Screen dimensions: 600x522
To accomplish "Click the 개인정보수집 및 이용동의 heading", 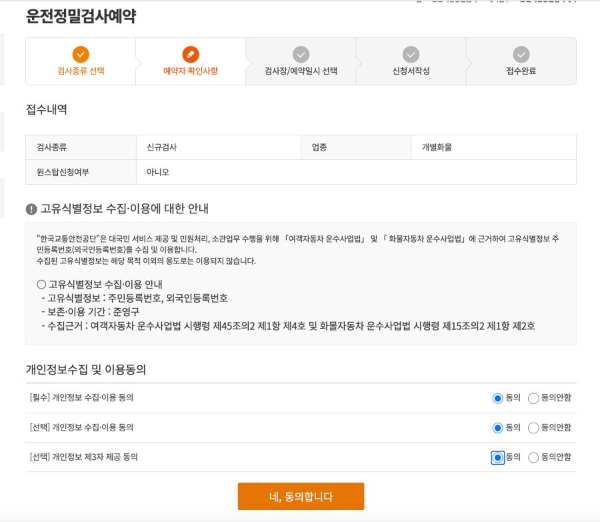I will tap(86, 369).
